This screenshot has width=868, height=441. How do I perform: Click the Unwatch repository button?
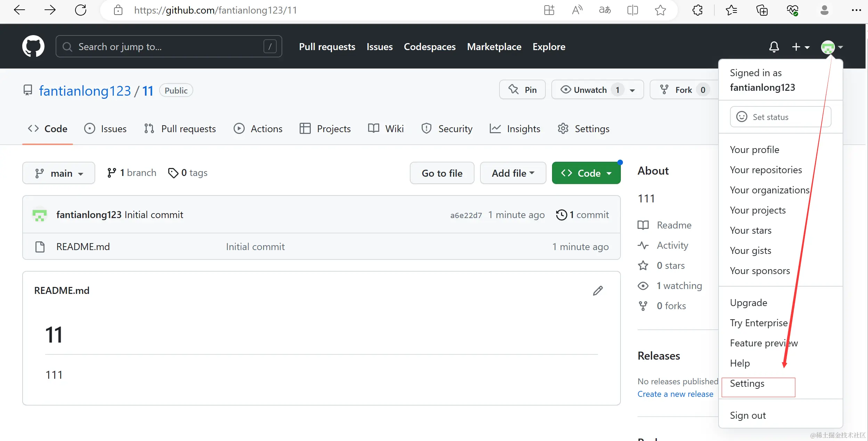590,90
